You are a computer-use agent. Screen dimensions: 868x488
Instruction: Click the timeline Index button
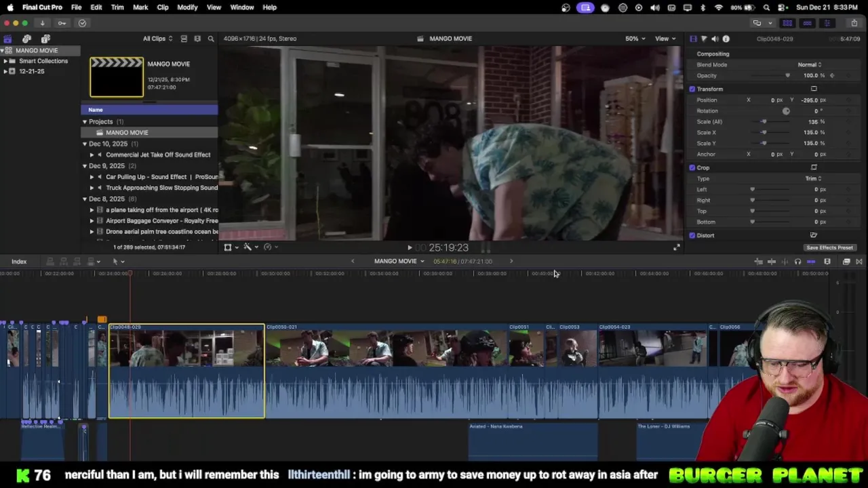pos(19,262)
